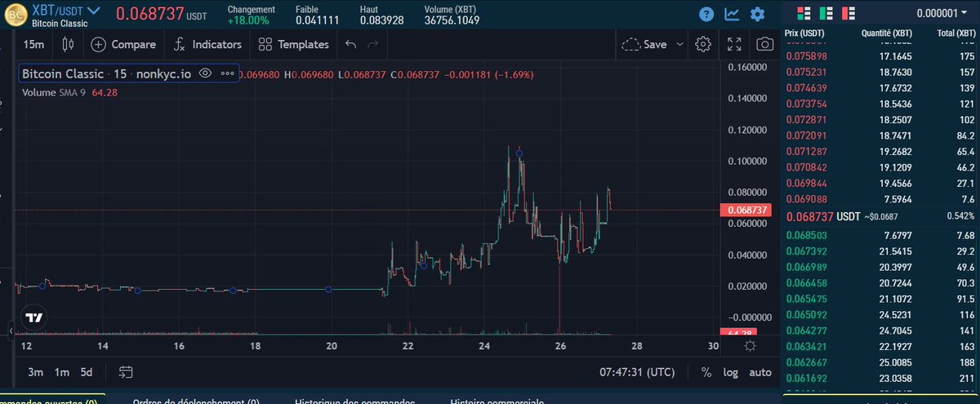This screenshot has width=980, height=404.
Task: Toggle log scale mode
Action: pyautogui.click(x=730, y=372)
